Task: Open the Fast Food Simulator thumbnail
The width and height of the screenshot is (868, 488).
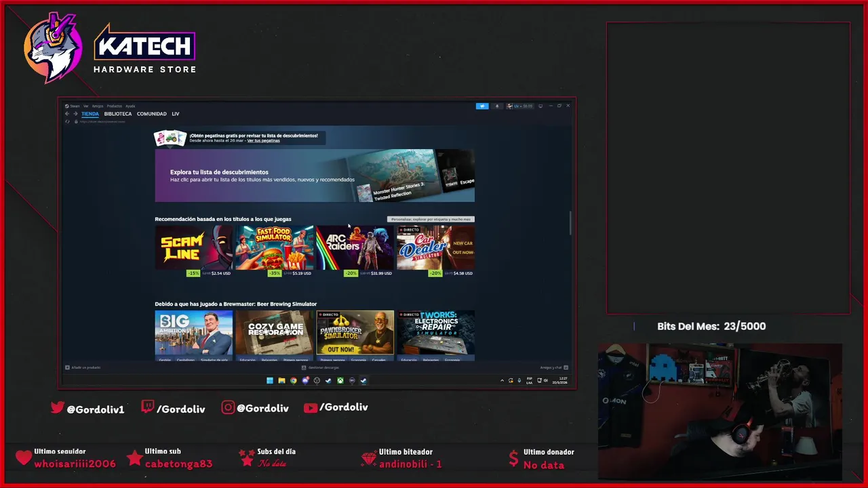Action: pyautogui.click(x=274, y=247)
